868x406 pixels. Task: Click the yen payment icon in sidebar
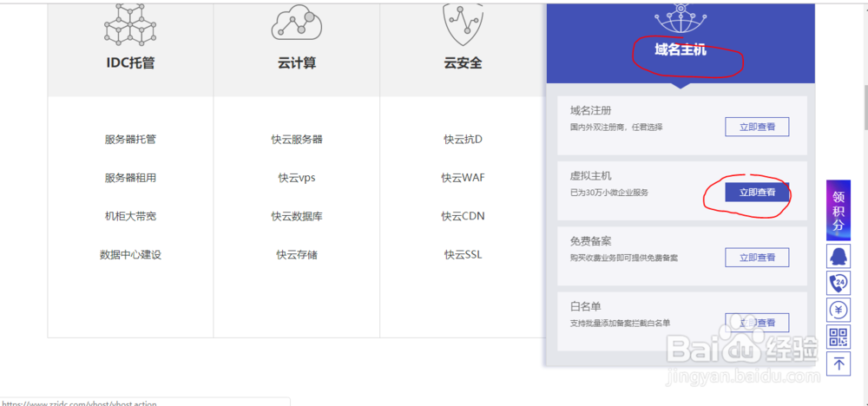(x=838, y=310)
